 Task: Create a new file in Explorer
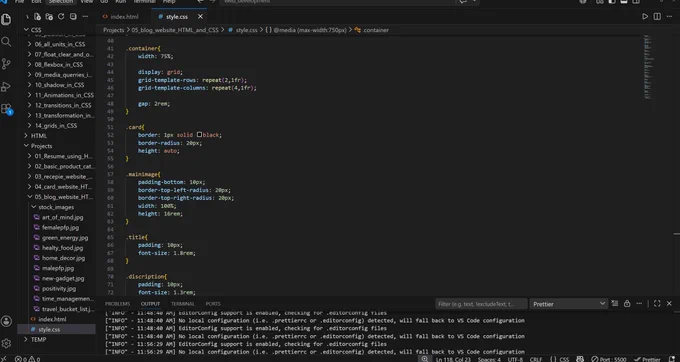pyautogui.click(x=37, y=16)
